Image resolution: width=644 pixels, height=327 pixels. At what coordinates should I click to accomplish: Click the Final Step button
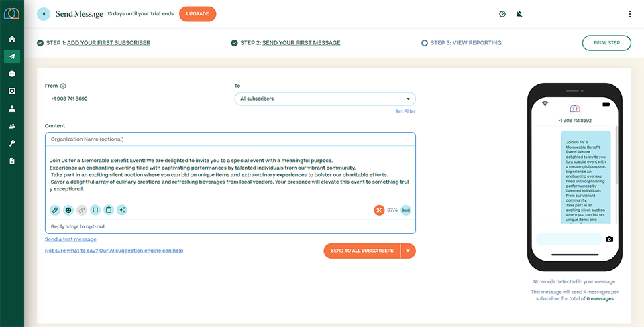(x=606, y=43)
